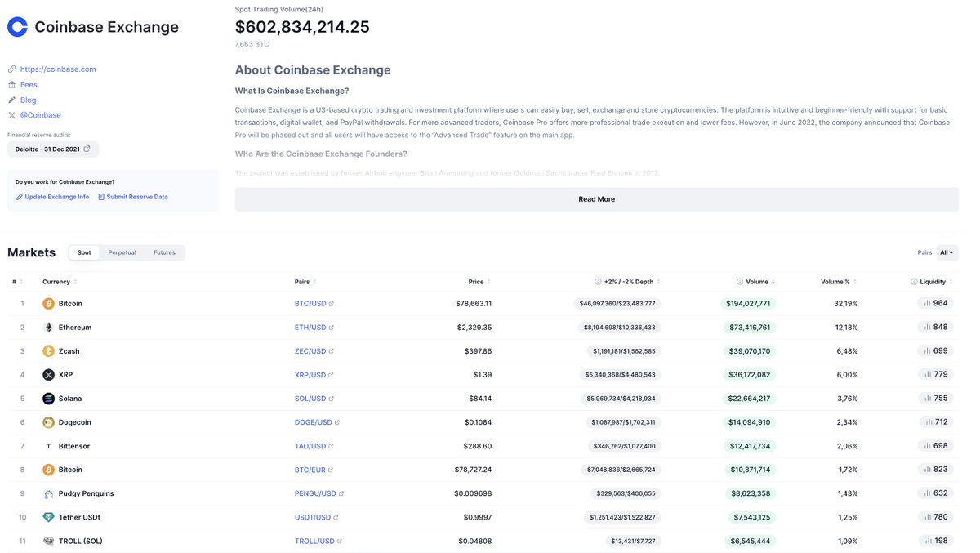The height and width of the screenshot is (553, 980).
Task: Open the Blog link
Action: (x=29, y=100)
